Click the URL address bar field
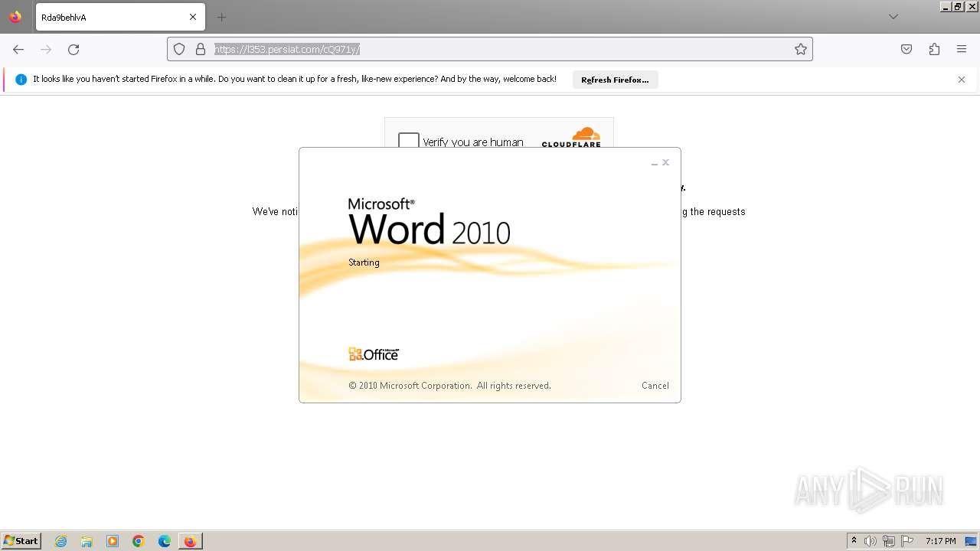The width and height of the screenshot is (980, 551). point(490,49)
